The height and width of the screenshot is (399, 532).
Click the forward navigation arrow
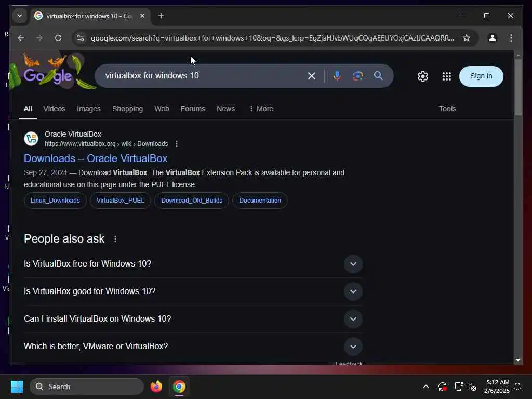(x=39, y=38)
